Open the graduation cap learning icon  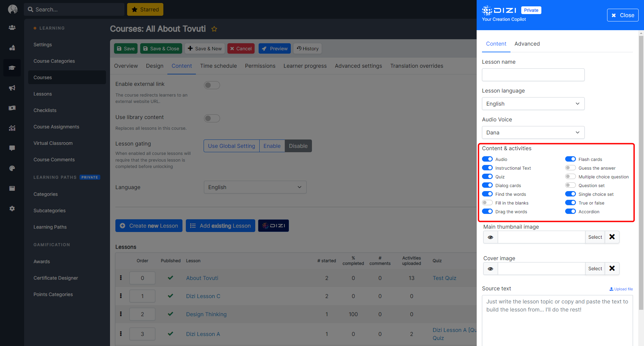(x=12, y=68)
